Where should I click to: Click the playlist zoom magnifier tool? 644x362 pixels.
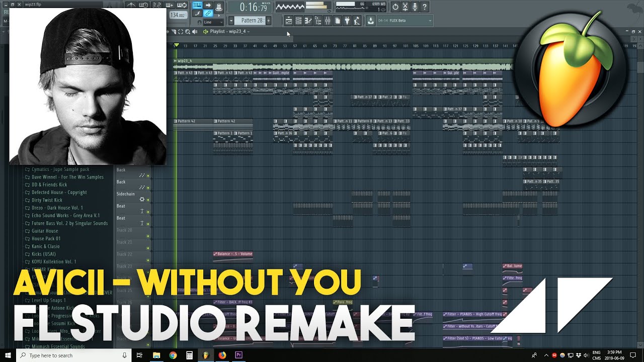pos(188,32)
